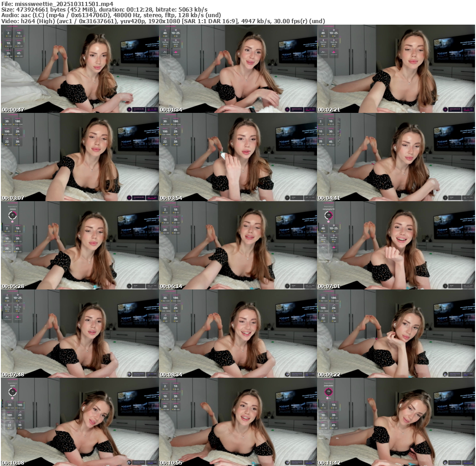The image size is (476, 466).
Task: Open the frame timestamped 00:07:48
Action: point(80,334)
